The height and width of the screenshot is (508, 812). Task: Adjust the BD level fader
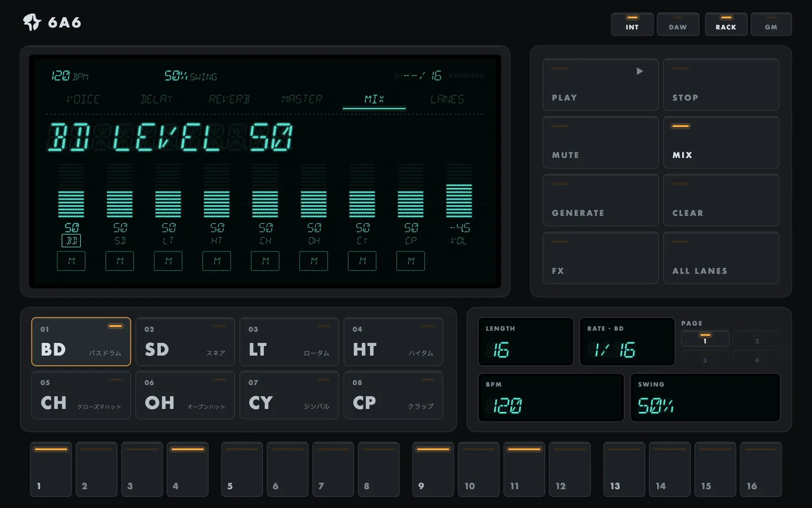tap(71, 190)
